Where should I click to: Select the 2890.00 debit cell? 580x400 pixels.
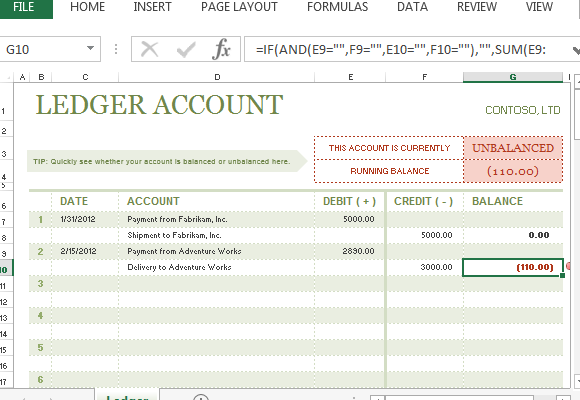coord(350,251)
